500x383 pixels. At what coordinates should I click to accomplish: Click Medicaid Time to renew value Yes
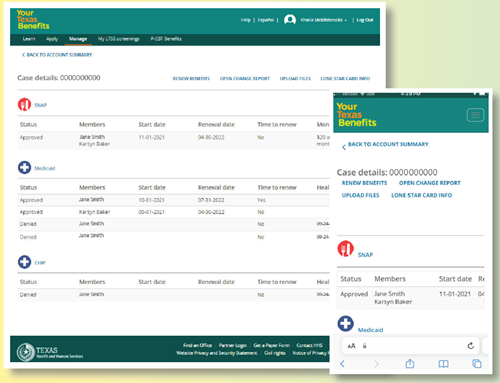[x=261, y=200]
